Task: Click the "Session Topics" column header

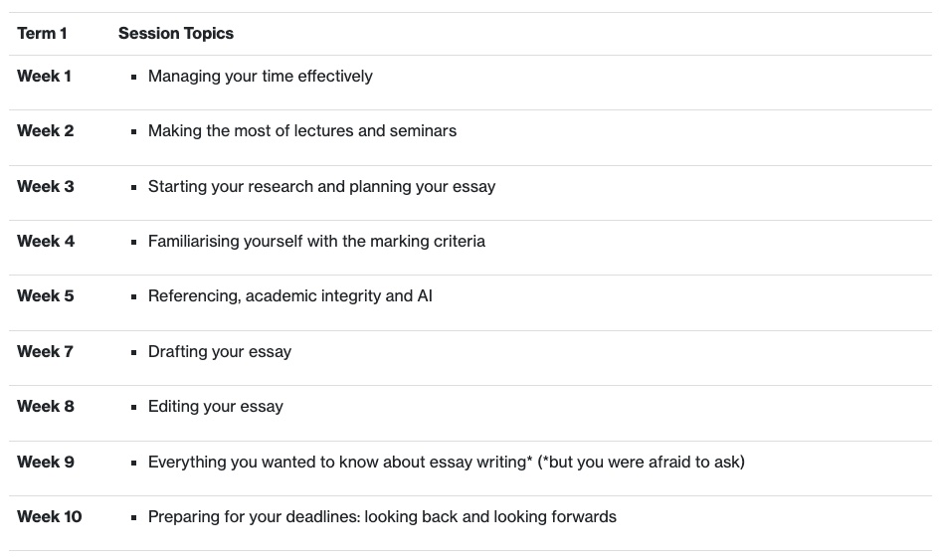Action: click(176, 34)
